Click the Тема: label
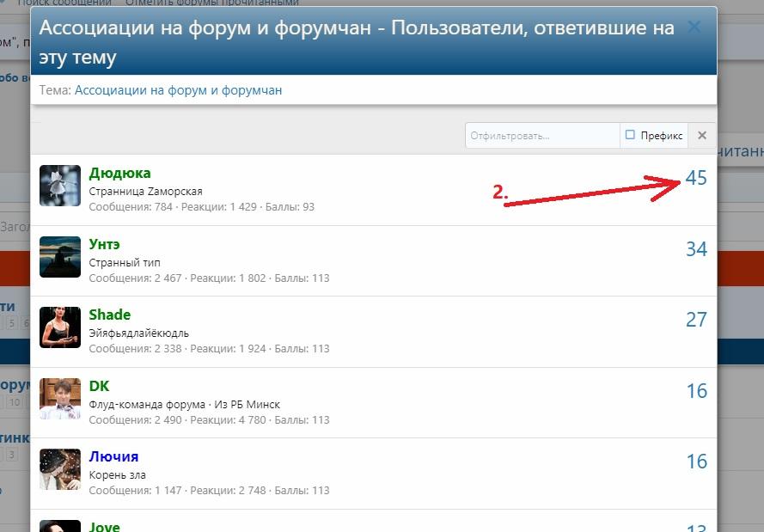Screen dimensions: 764x532 point(55,90)
